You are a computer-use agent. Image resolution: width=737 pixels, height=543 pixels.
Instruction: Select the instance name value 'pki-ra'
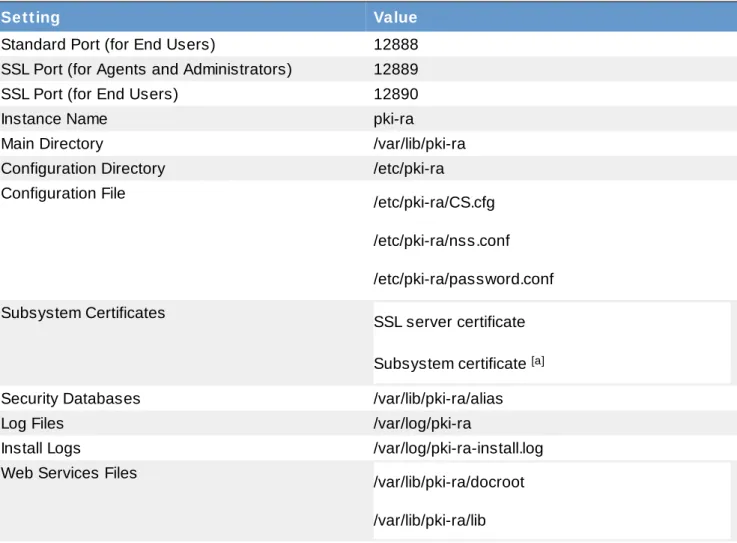tap(393, 119)
